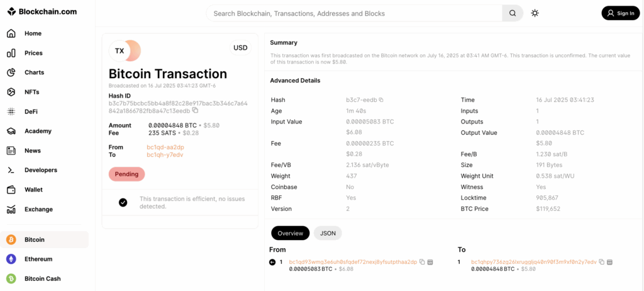The width and height of the screenshot is (644, 291).
Task: Select Ethereum in the sidebar list
Action: point(38,259)
